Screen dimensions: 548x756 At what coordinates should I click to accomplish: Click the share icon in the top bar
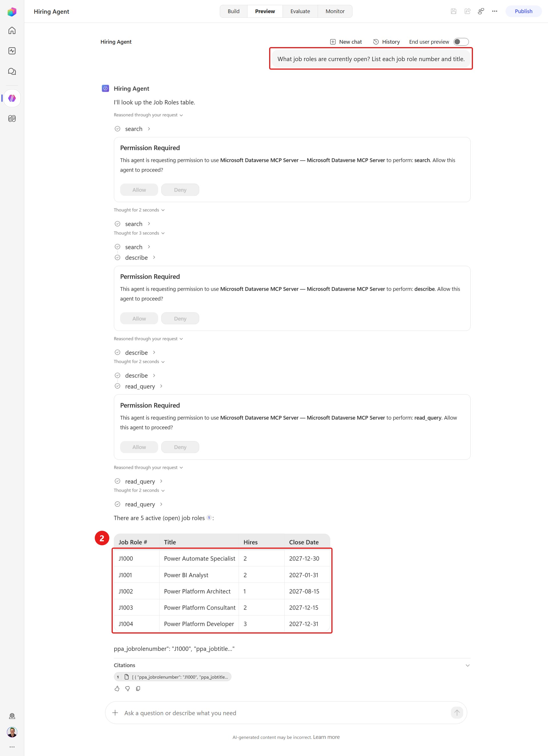[467, 11]
